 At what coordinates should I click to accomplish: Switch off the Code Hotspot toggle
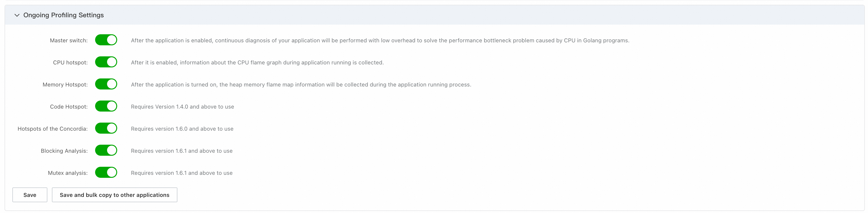point(106,106)
